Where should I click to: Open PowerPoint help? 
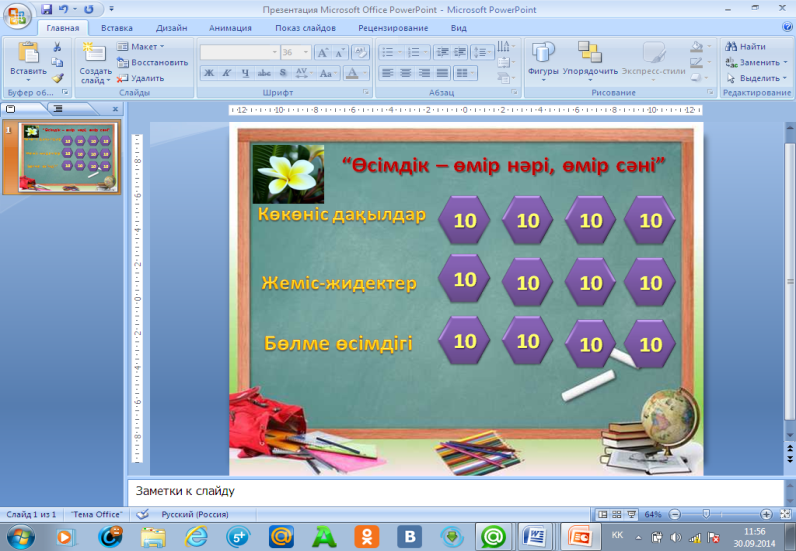pyautogui.click(x=787, y=27)
